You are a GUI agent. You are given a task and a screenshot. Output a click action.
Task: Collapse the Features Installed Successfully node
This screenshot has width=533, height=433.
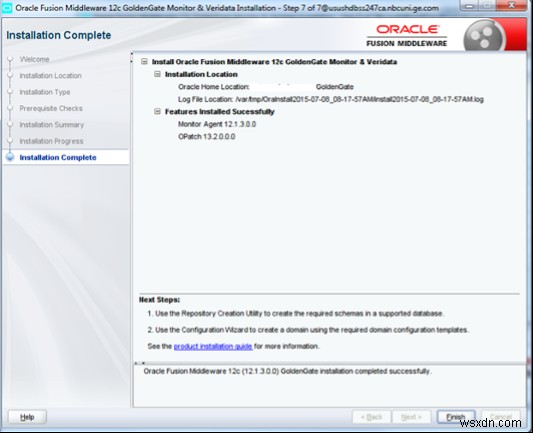click(157, 111)
